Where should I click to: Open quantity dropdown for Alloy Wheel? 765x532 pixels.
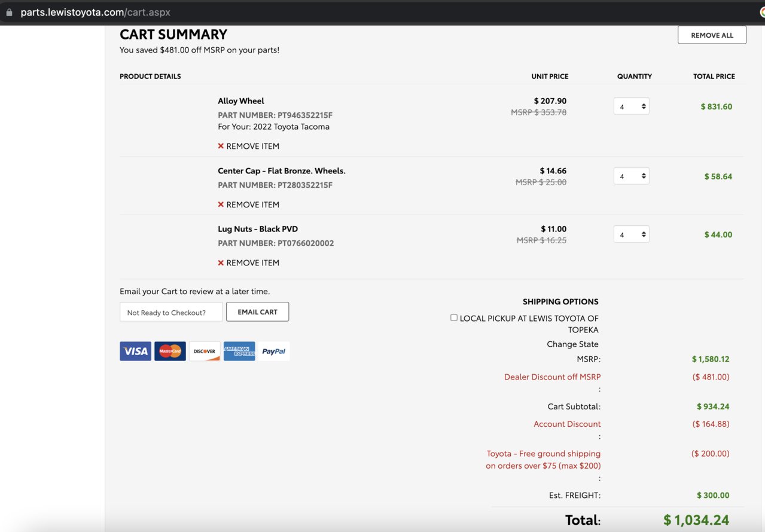coord(631,106)
